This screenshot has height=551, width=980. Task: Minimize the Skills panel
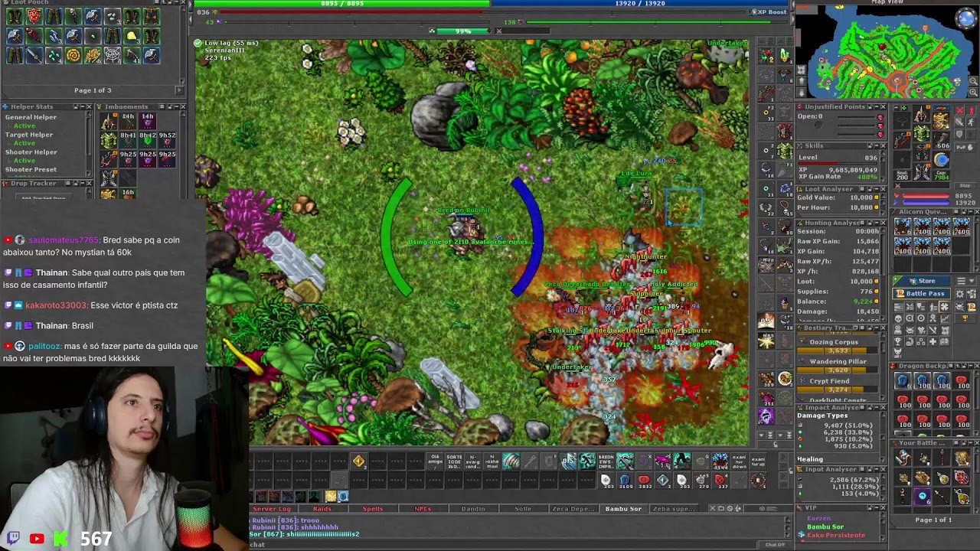click(x=875, y=146)
